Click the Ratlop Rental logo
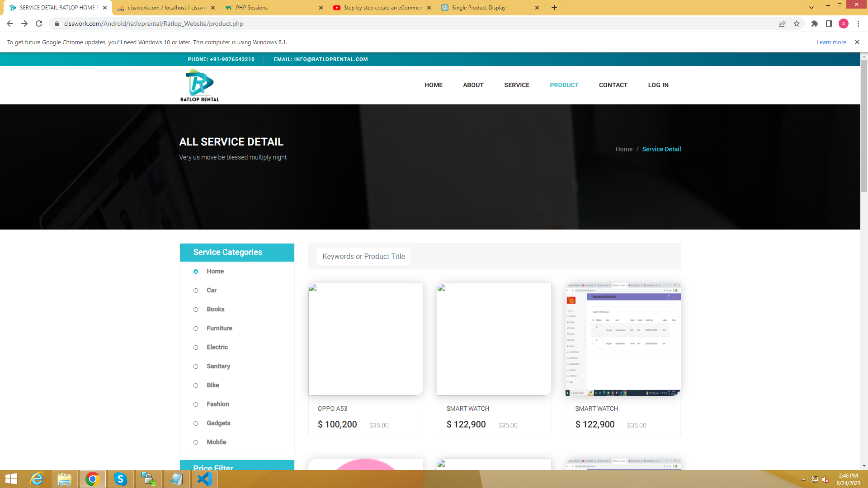The image size is (868, 488). [199, 85]
